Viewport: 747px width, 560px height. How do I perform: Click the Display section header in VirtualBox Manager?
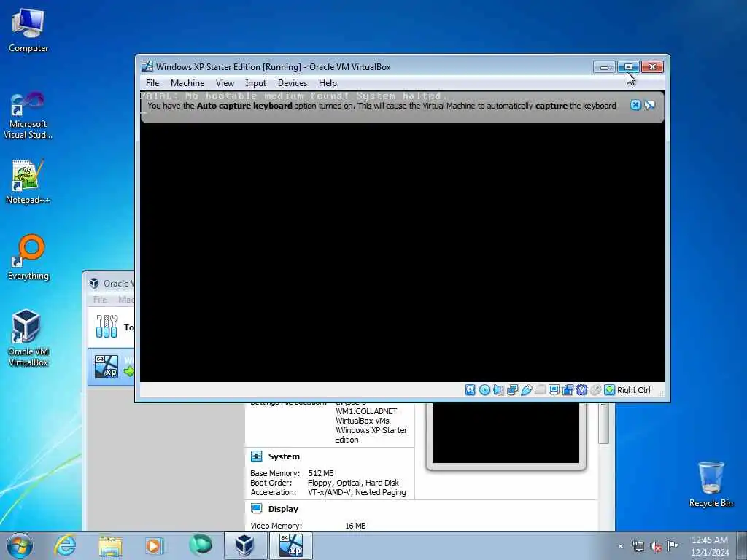coord(283,508)
